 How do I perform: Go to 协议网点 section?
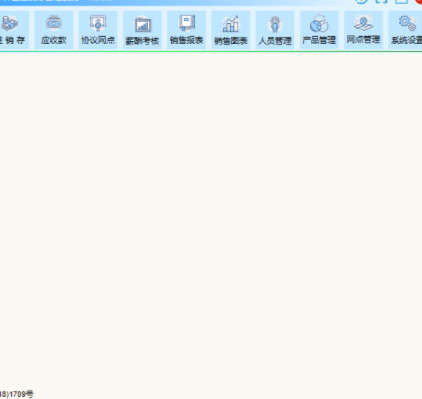(x=98, y=30)
